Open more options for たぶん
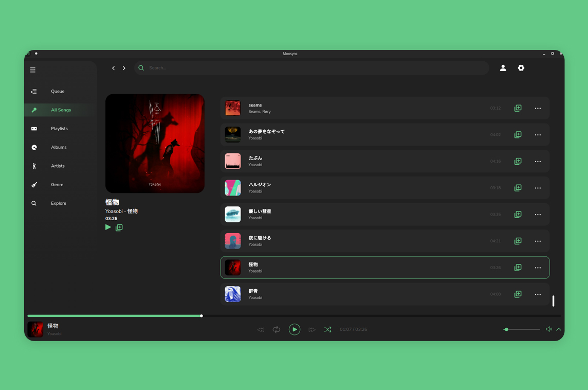 538,162
